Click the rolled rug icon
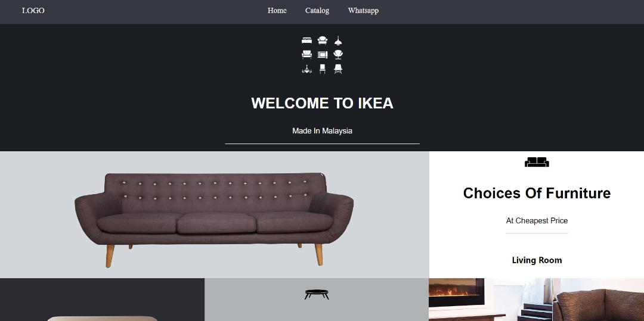This screenshot has height=321, width=644. tap(323, 55)
